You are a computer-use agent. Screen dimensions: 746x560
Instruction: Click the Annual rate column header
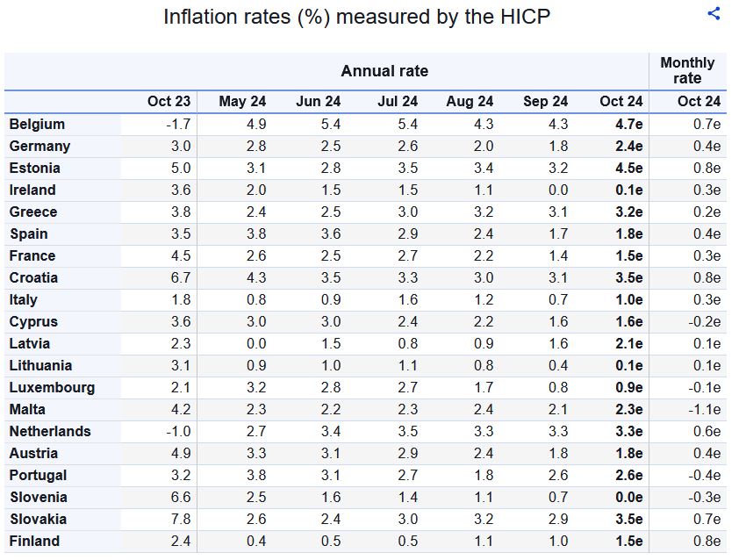384,71
